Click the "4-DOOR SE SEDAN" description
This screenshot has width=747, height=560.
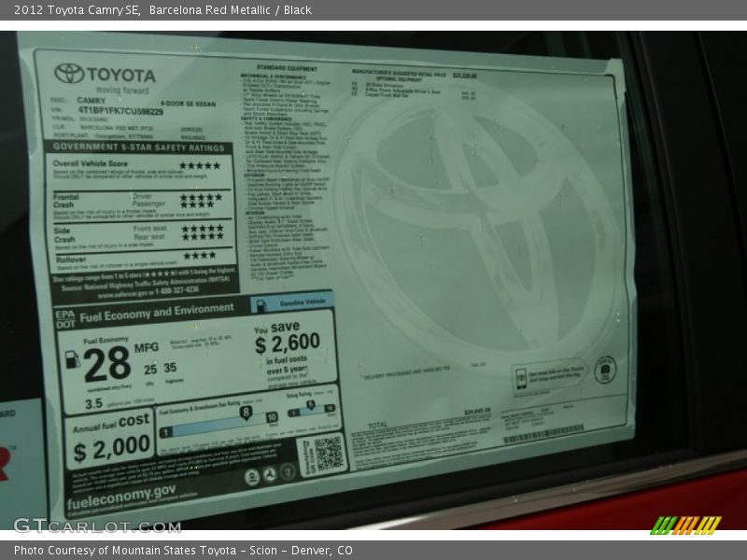tap(189, 104)
